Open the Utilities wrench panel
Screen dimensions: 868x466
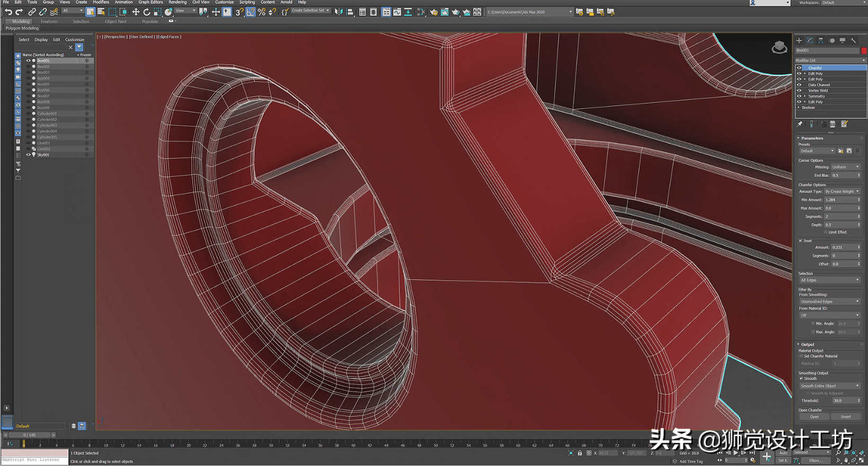click(853, 40)
